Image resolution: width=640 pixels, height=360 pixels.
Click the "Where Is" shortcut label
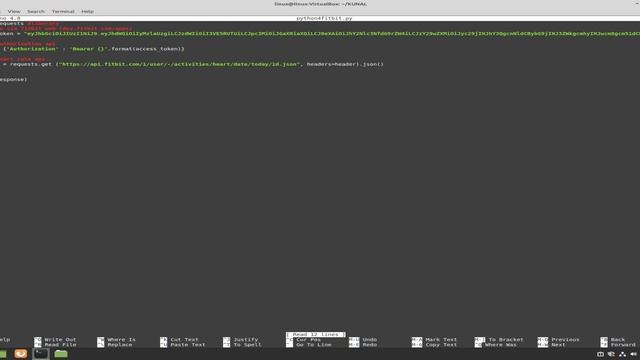coord(121,340)
